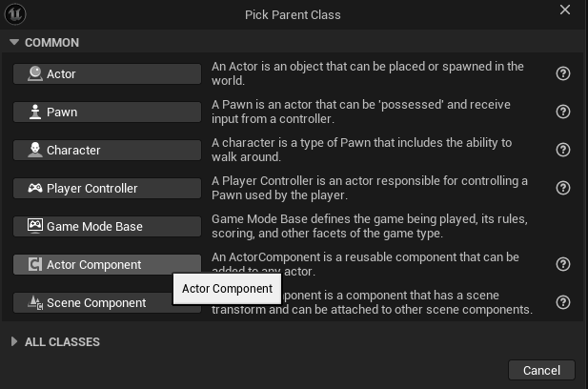Expand the All Classes section
This screenshot has width=588, height=389.
tap(14, 341)
